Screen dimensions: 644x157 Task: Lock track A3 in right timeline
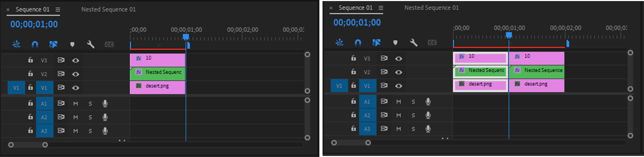point(353,128)
